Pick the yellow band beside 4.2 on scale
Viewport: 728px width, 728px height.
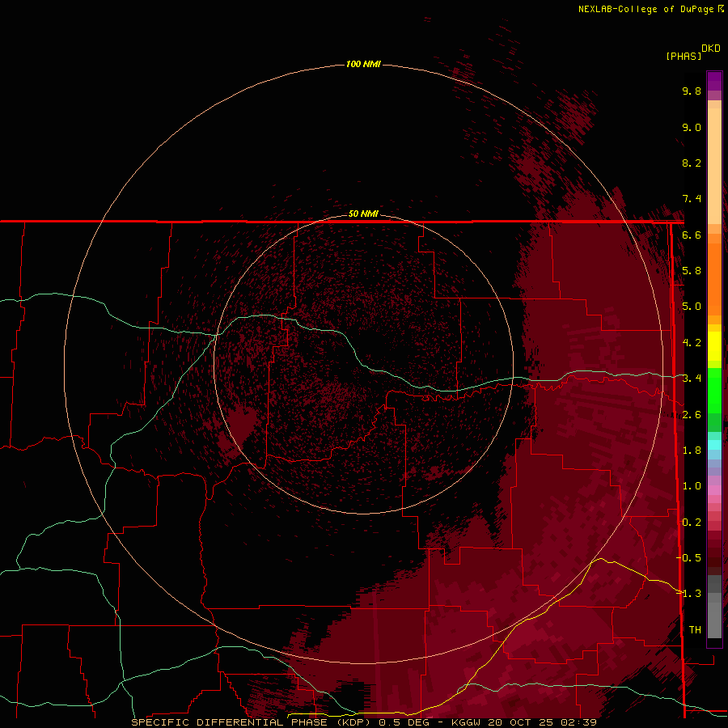tap(714, 346)
